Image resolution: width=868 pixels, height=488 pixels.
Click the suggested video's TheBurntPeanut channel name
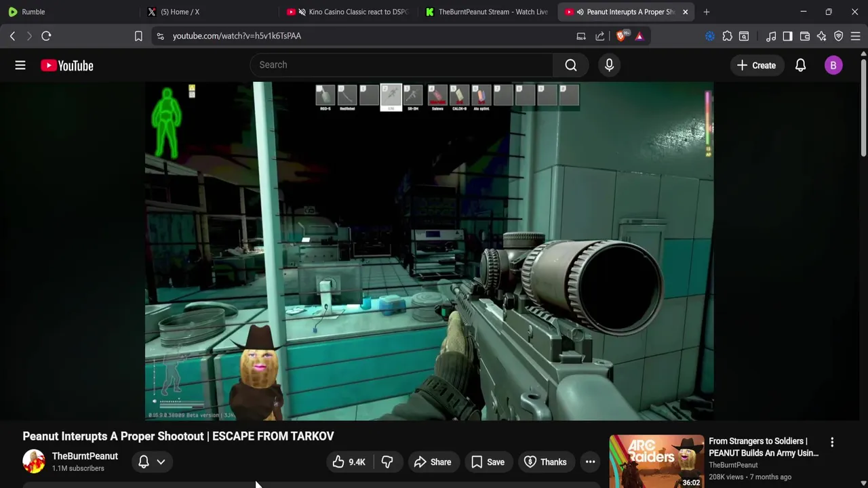733,465
